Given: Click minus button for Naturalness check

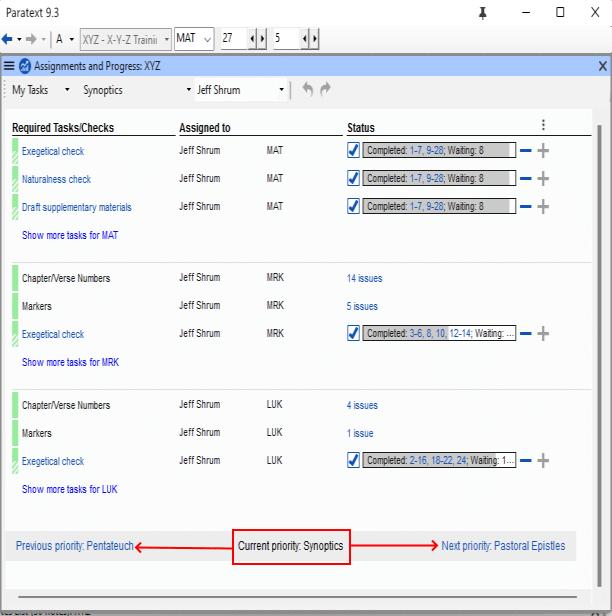Looking at the screenshot, I should click(526, 179).
